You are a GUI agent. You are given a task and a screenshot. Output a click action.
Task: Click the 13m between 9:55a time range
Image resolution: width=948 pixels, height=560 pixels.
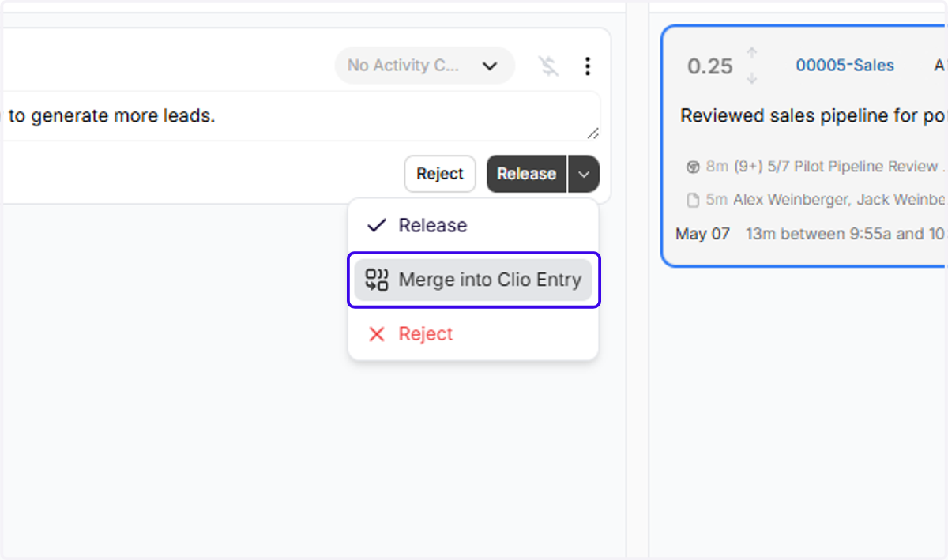point(845,234)
